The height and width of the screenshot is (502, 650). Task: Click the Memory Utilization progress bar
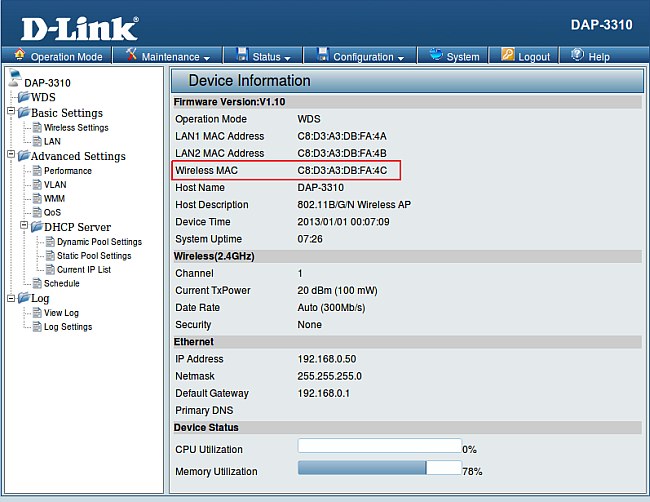point(379,468)
